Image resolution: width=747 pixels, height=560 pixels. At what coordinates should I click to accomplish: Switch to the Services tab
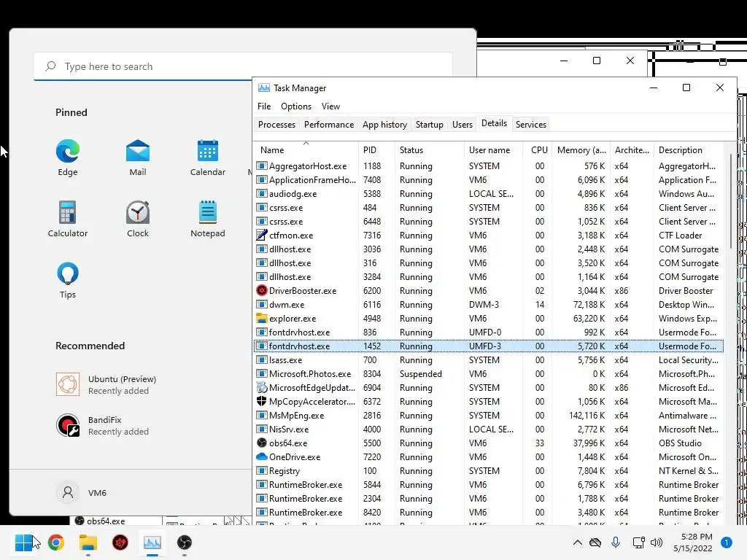pyautogui.click(x=531, y=124)
